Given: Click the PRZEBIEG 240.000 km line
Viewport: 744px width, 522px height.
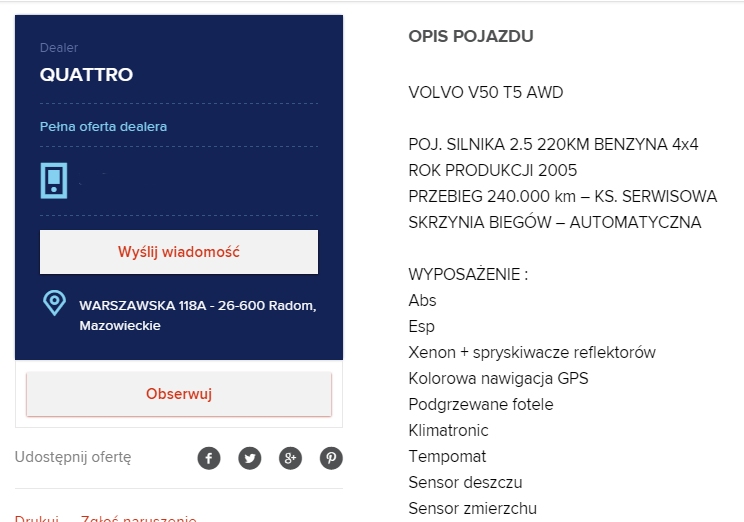Looking at the screenshot, I should [563, 196].
